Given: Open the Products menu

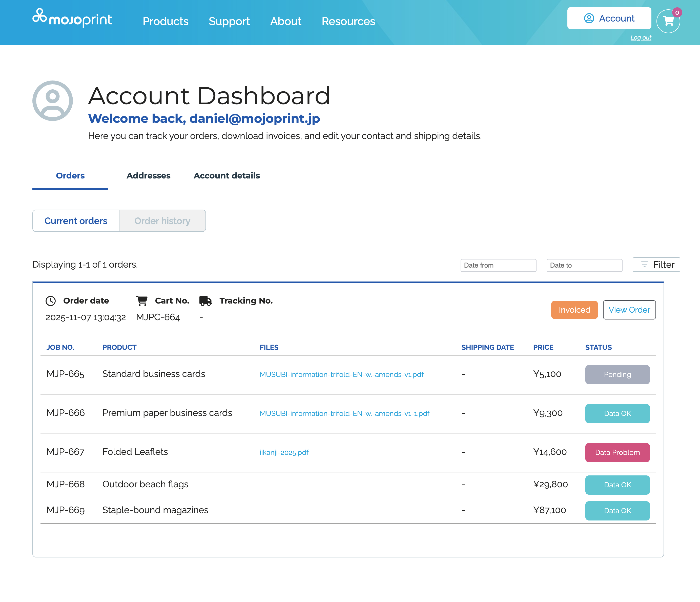Looking at the screenshot, I should coord(166,21).
